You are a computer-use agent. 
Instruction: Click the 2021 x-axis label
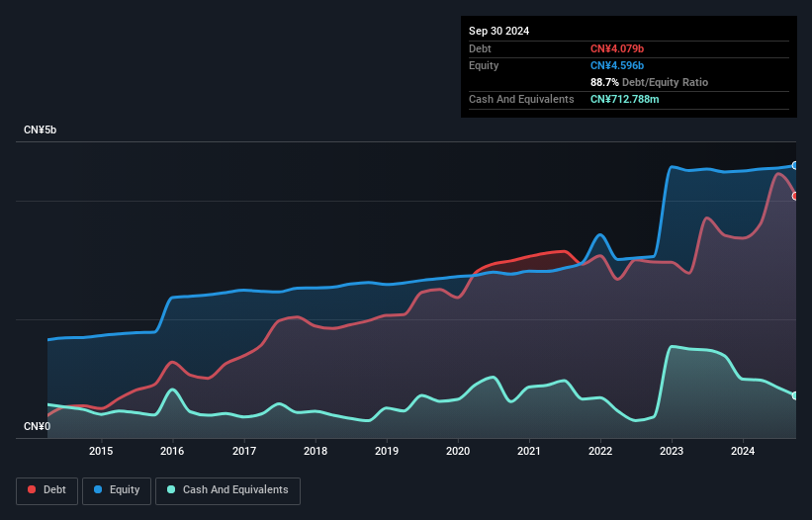(x=529, y=451)
